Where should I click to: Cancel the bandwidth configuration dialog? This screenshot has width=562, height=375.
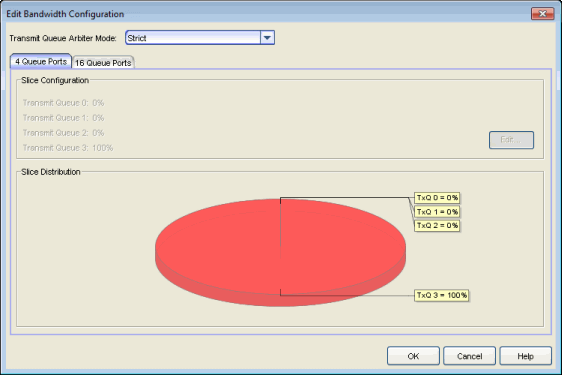tap(469, 356)
